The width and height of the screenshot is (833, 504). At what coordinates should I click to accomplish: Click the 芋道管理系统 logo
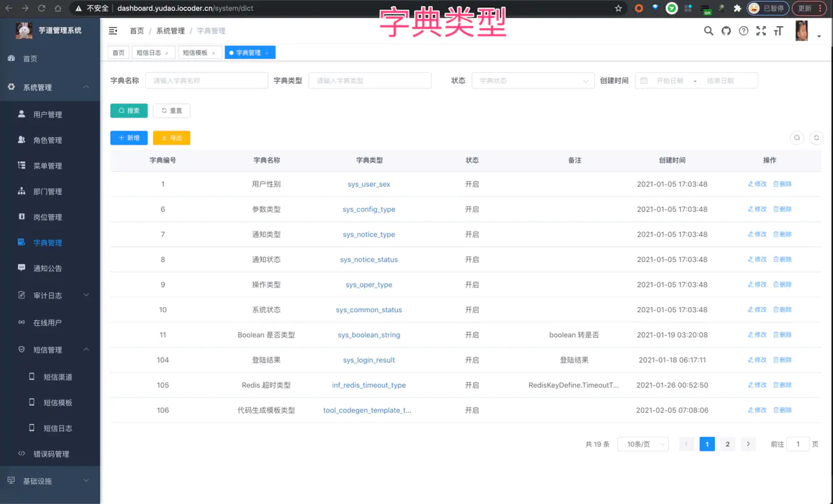point(50,30)
